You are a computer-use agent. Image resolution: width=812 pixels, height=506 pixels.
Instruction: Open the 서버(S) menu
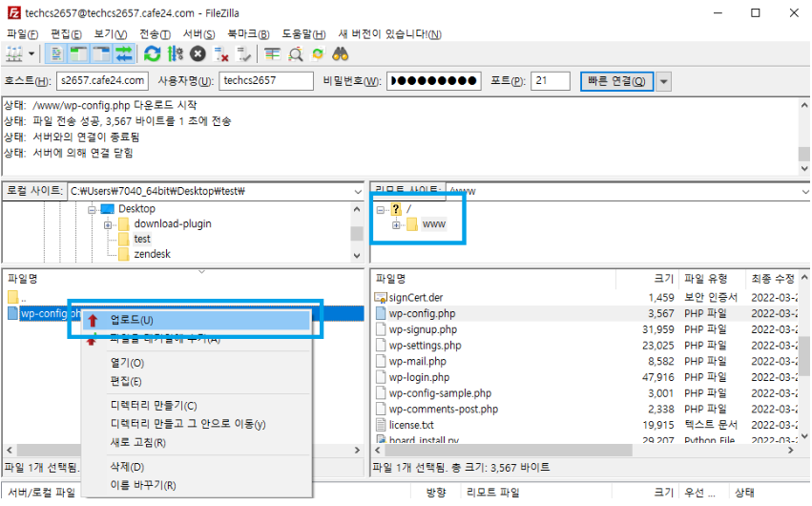198,34
